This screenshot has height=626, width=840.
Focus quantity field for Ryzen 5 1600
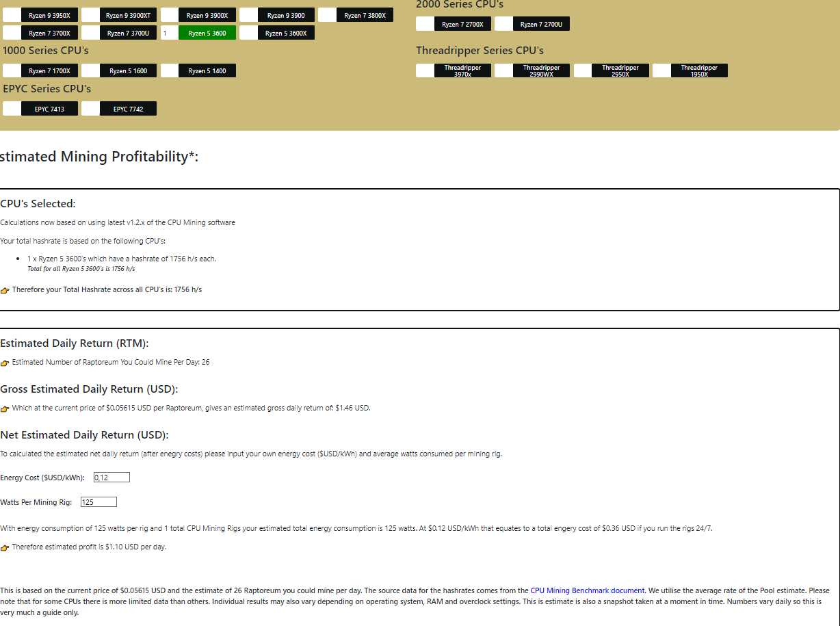[90, 70]
